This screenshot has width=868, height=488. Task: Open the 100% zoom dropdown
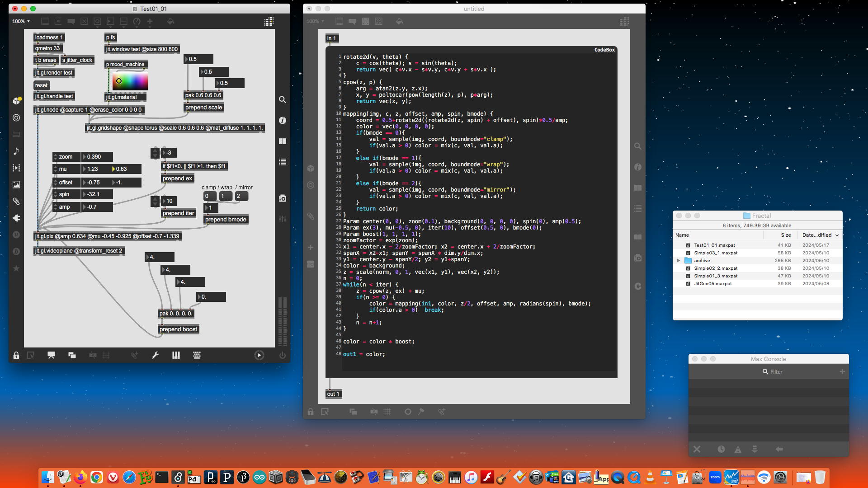click(21, 21)
